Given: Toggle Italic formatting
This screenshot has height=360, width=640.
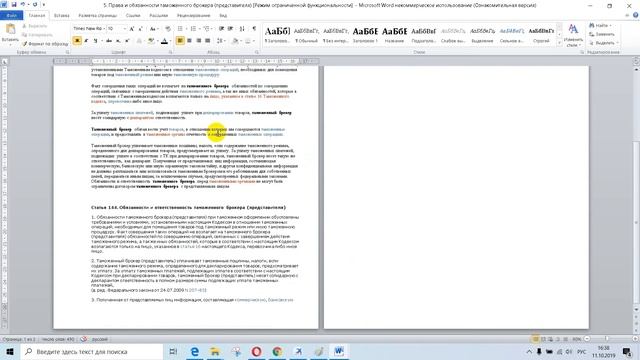Looking at the screenshot, I should (x=86, y=40).
